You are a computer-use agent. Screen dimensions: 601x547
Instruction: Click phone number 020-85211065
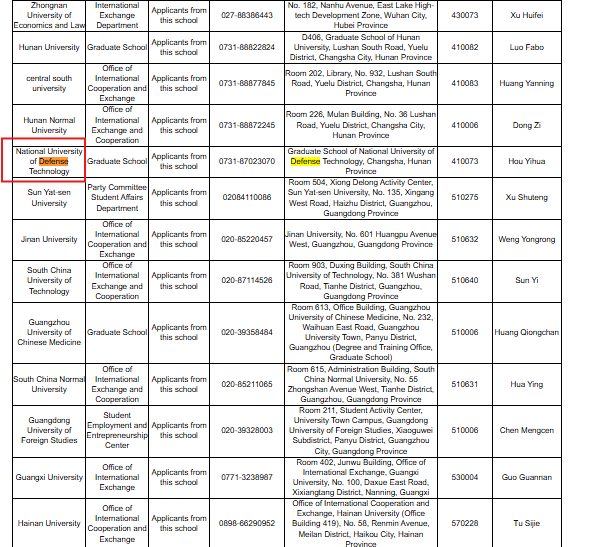coord(247,384)
